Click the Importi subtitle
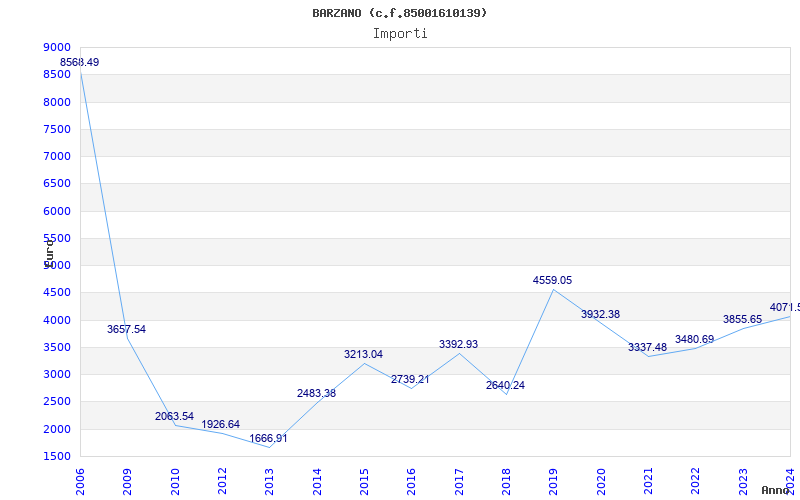Viewport: 800px width, 500px height. (400, 33)
